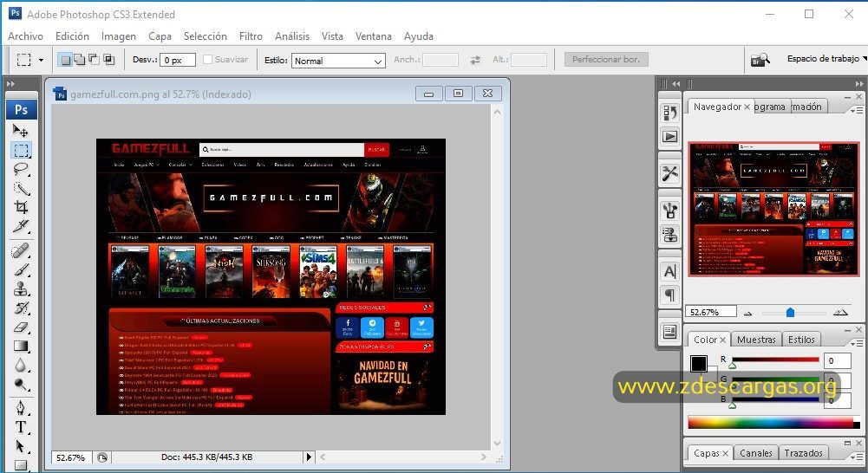Switch to the Estilos tab
The image size is (868, 473).
(801, 340)
